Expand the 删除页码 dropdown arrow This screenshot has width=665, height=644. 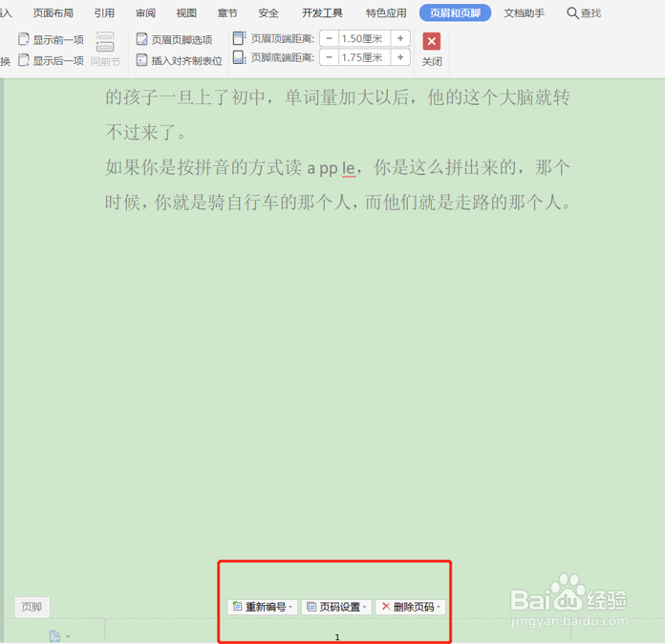pyautogui.click(x=439, y=607)
